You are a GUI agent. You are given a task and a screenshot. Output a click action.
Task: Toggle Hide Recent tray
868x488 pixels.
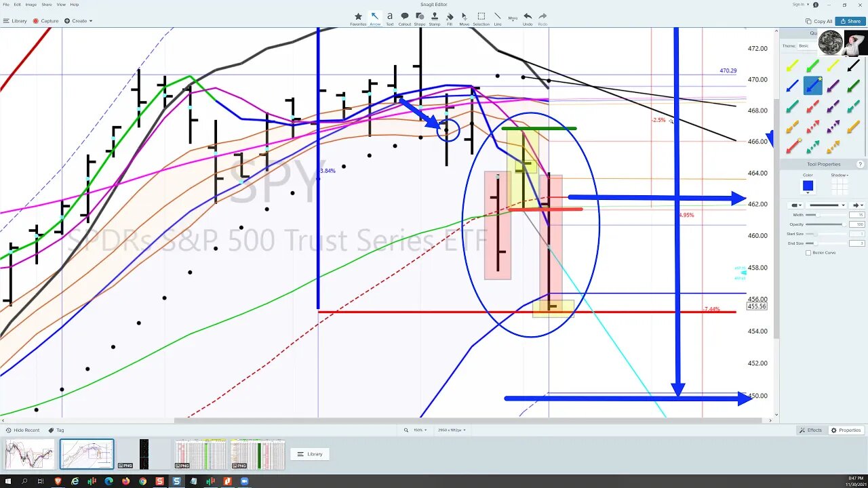pos(22,430)
